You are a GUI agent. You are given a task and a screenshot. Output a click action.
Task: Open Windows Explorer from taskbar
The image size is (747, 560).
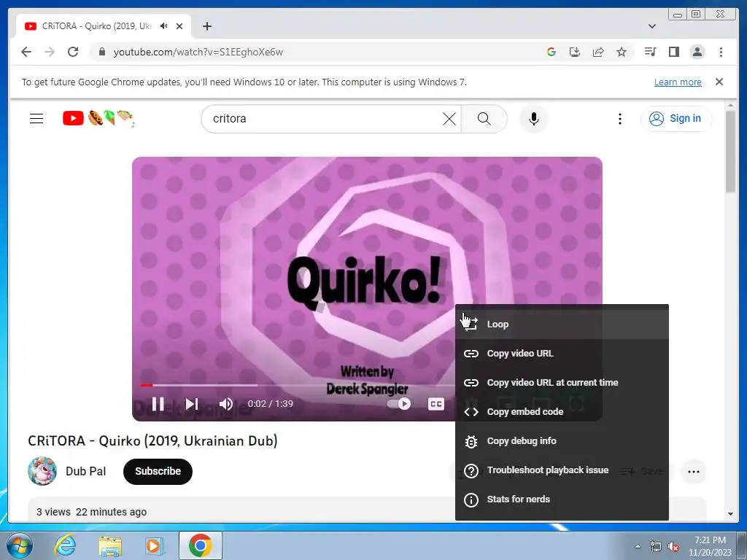(x=110, y=545)
